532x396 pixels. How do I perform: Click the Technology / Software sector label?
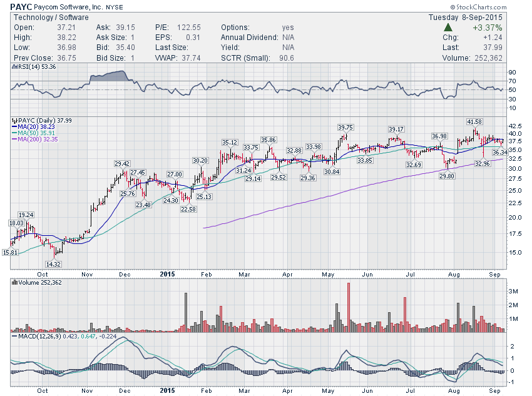[x=51, y=18]
